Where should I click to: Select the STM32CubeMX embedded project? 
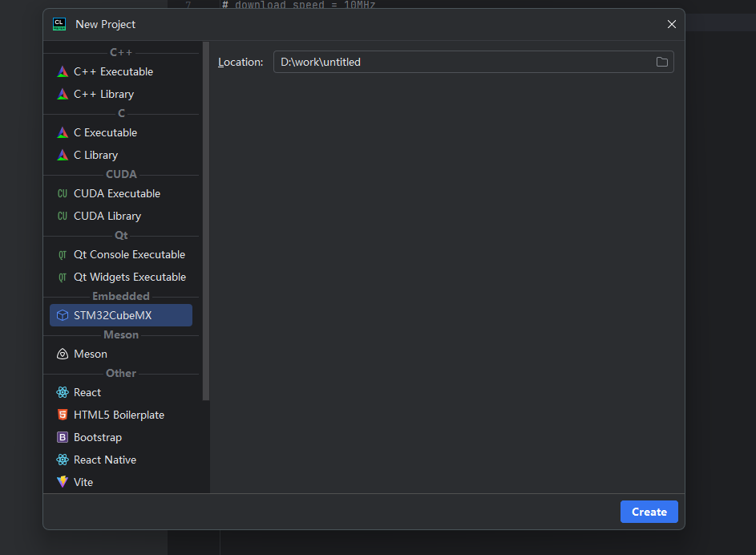[x=121, y=315]
